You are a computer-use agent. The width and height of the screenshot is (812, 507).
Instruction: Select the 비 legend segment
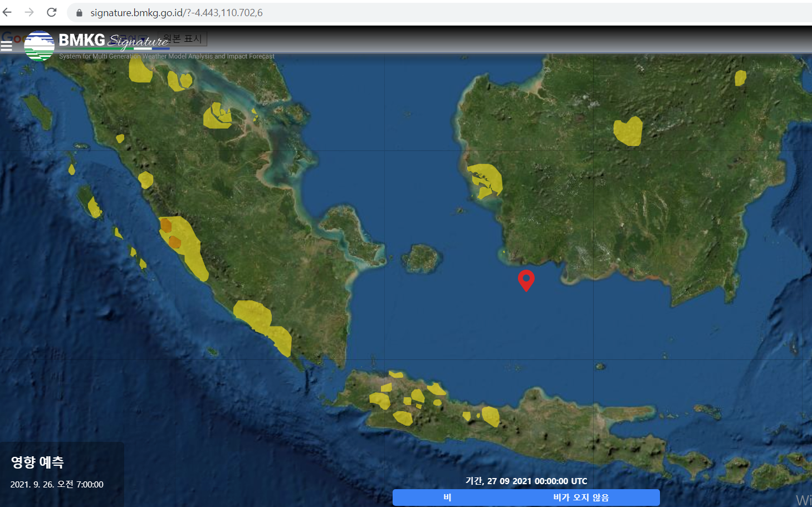click(x=447, y=498)
